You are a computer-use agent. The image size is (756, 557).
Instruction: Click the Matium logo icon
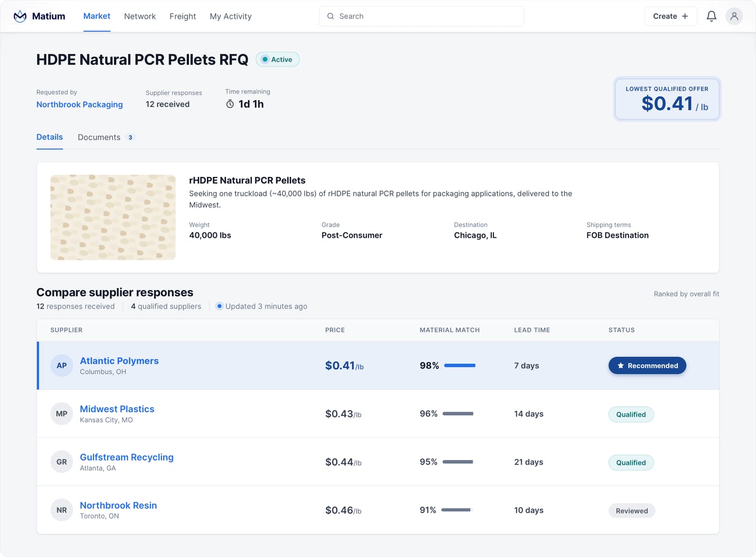pyautogui.click(x=20, y=16)
